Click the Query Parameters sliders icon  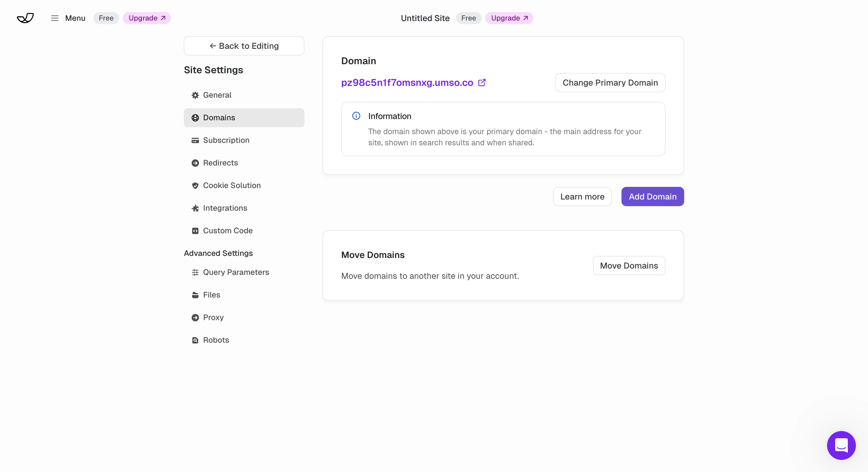pos(195,272)
